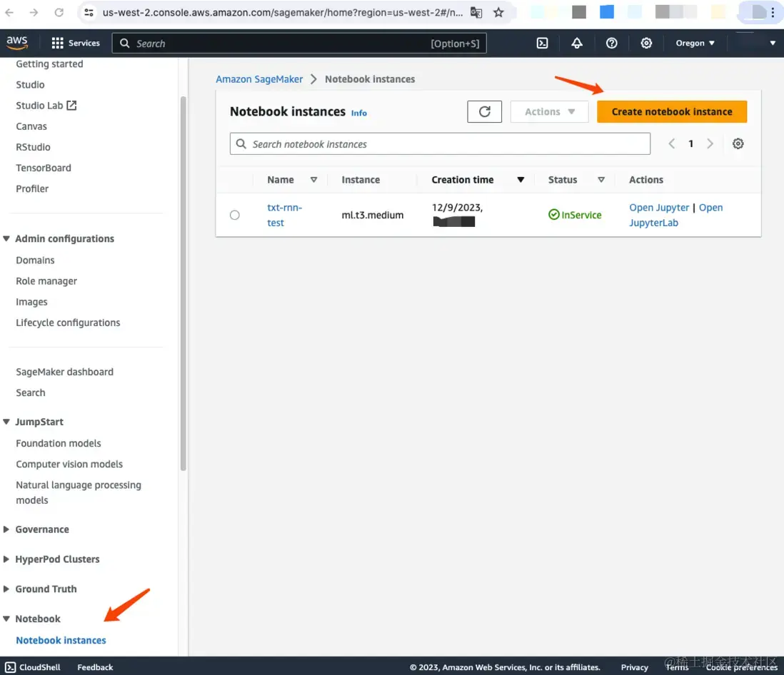Viewport: 784px width, 675px height.
Task: Open table preferences gear icon
Action: 738,144
